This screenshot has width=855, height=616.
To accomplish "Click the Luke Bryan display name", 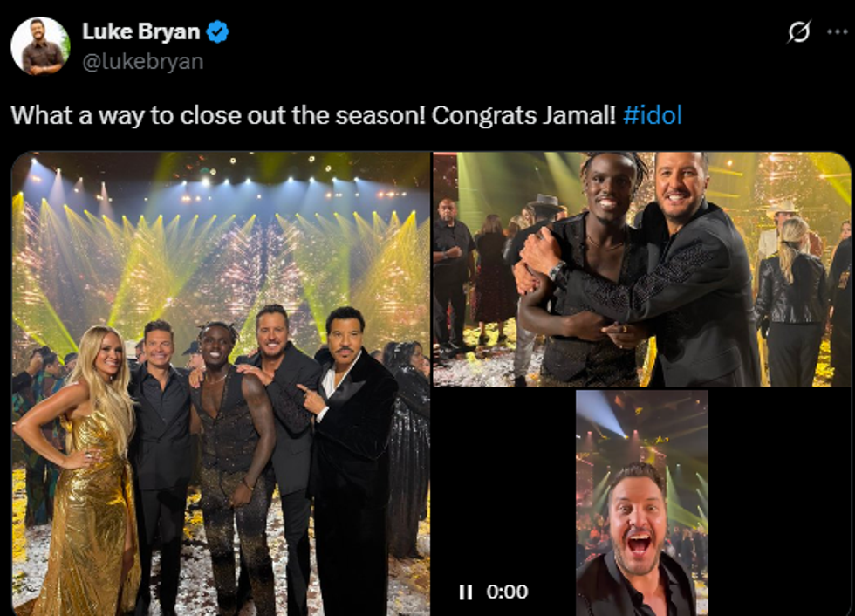I will [141, 31].
